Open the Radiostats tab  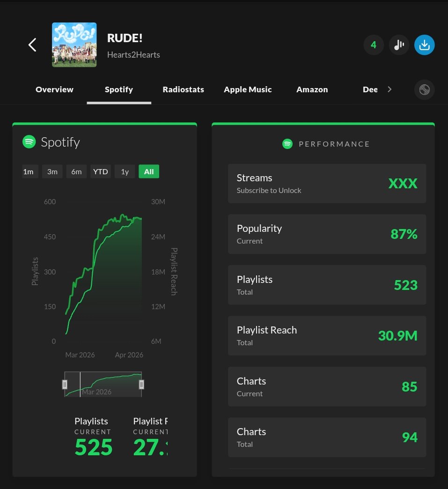184,89
